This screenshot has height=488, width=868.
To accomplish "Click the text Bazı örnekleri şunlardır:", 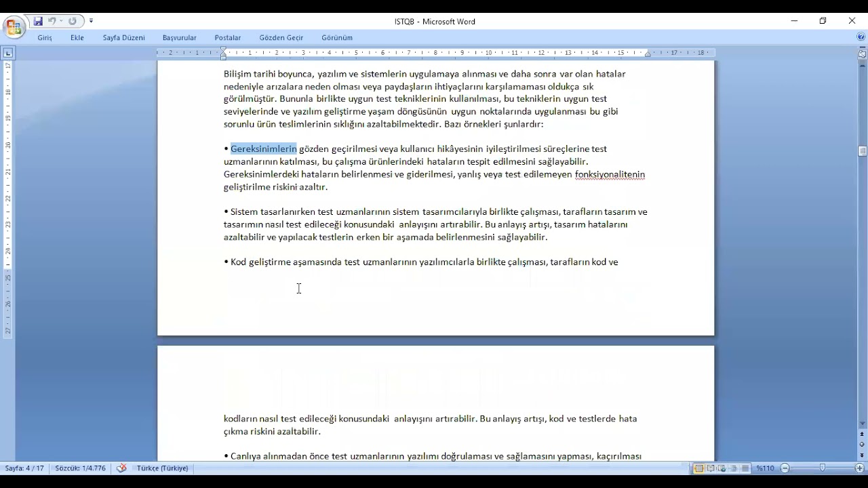I will click(494, 125).
